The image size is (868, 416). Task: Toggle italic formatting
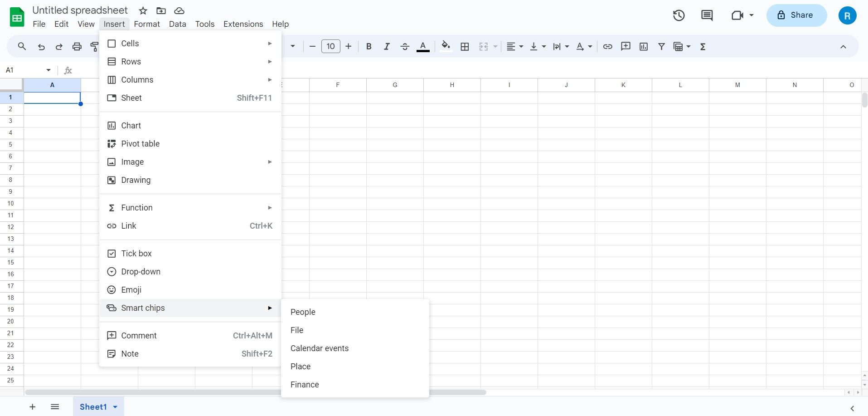(387, 46)
